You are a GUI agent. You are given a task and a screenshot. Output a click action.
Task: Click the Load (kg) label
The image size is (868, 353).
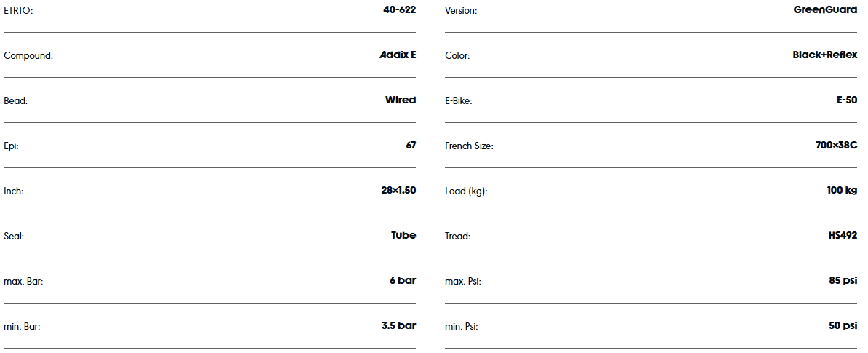[x=465, y=191]
